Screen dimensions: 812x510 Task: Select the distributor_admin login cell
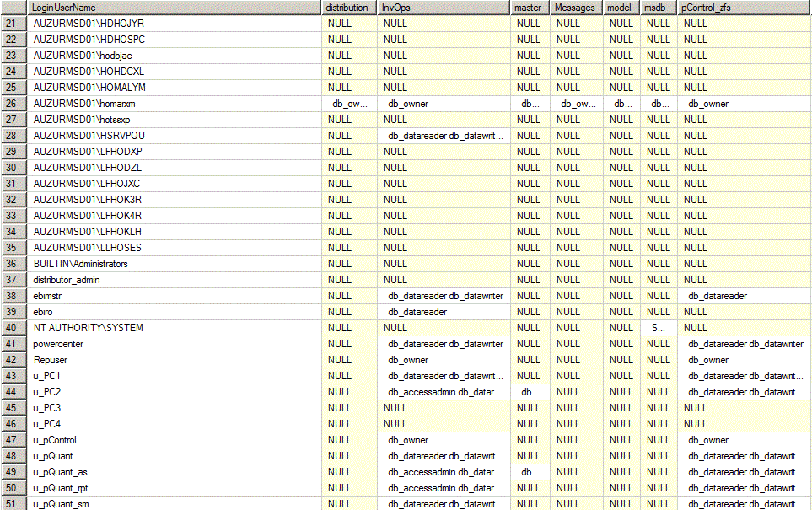tap(174, 280)
